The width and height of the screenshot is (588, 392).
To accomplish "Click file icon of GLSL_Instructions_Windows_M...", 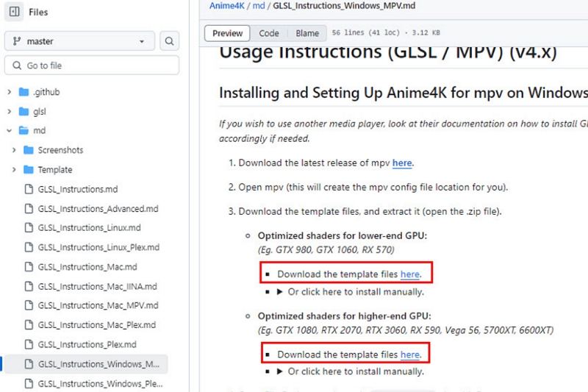I will [x=29, y=364].
